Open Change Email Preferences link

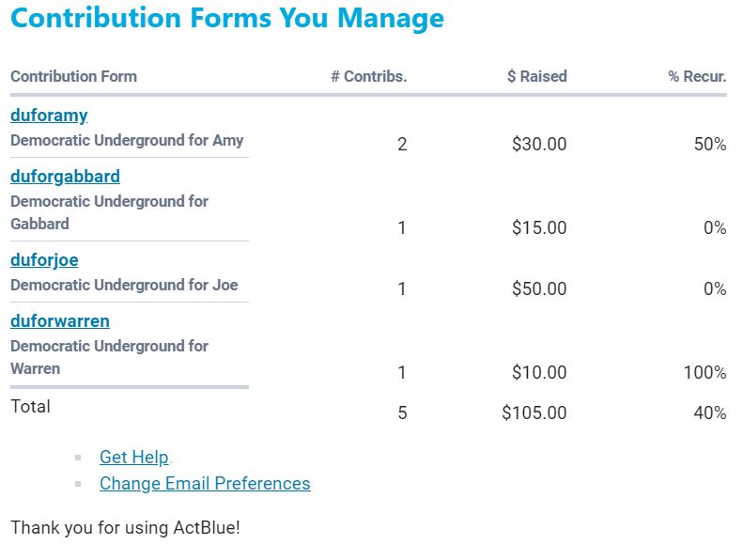pyautogui.click(x=205, y=484)
